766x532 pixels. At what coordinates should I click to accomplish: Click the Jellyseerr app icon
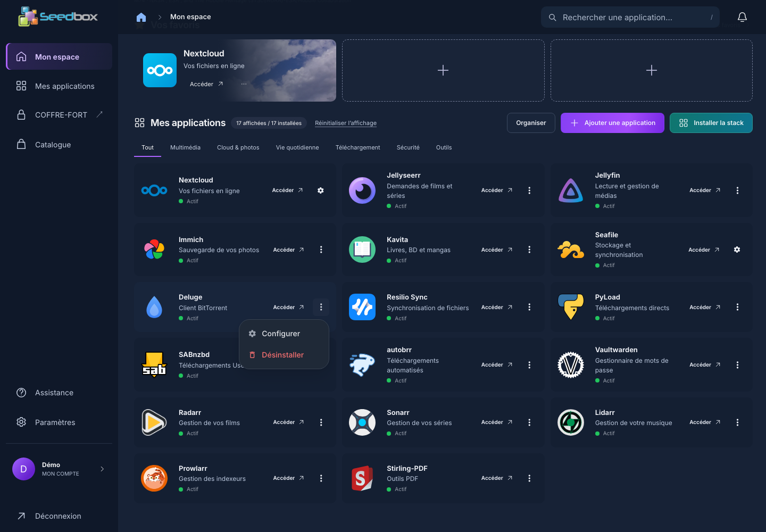pyautogui.click(x=362, y=190)
